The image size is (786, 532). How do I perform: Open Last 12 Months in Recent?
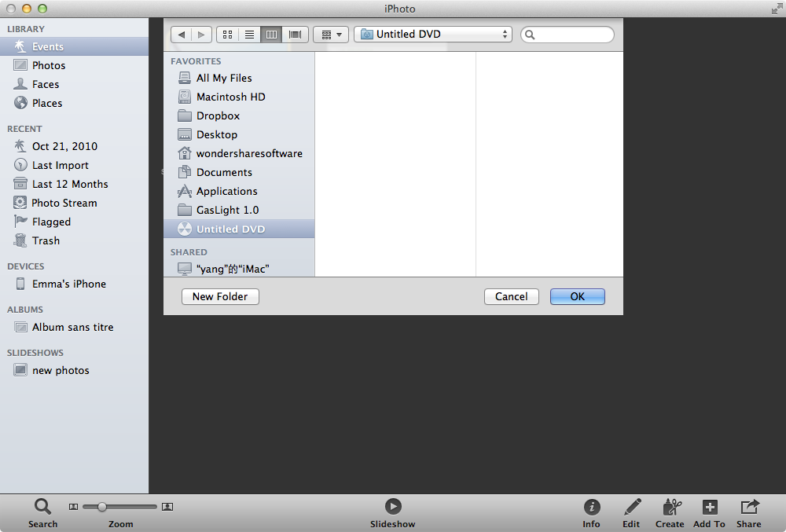74,184
